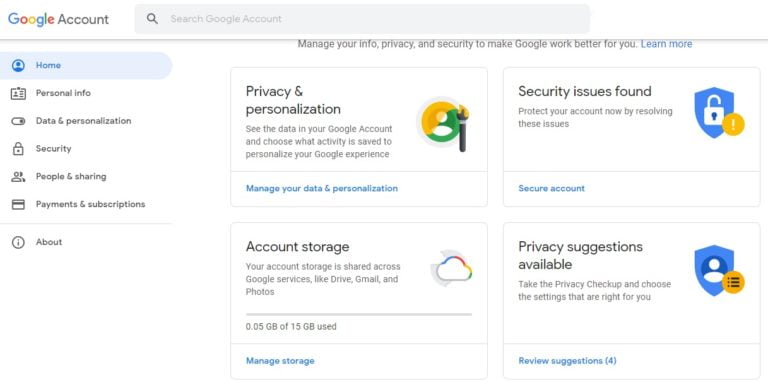Click the About info icon
This screenshot has width=768, height=382.
point(18,242)
